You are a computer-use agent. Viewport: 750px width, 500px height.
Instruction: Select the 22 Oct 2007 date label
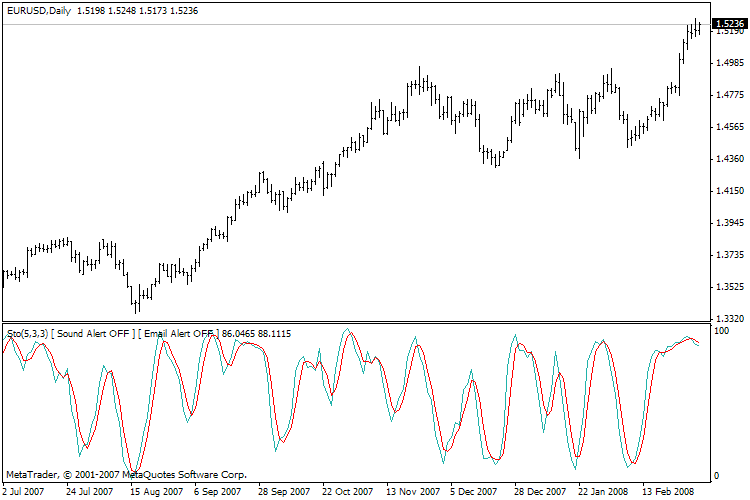348,491
